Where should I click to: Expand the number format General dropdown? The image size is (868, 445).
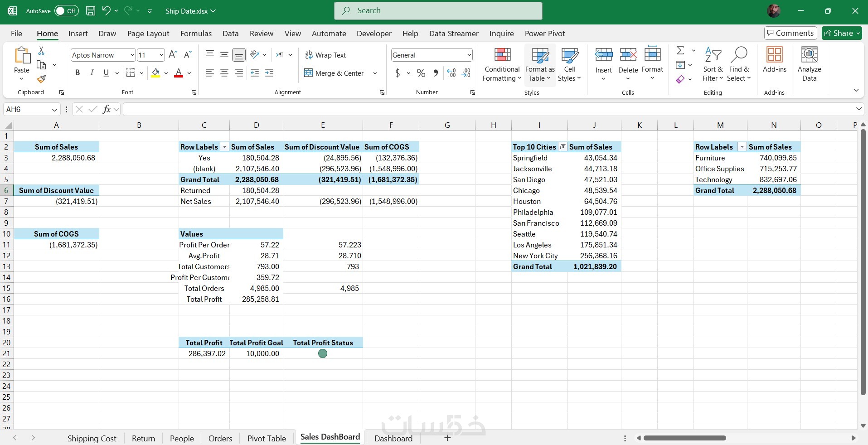(469, 55)
